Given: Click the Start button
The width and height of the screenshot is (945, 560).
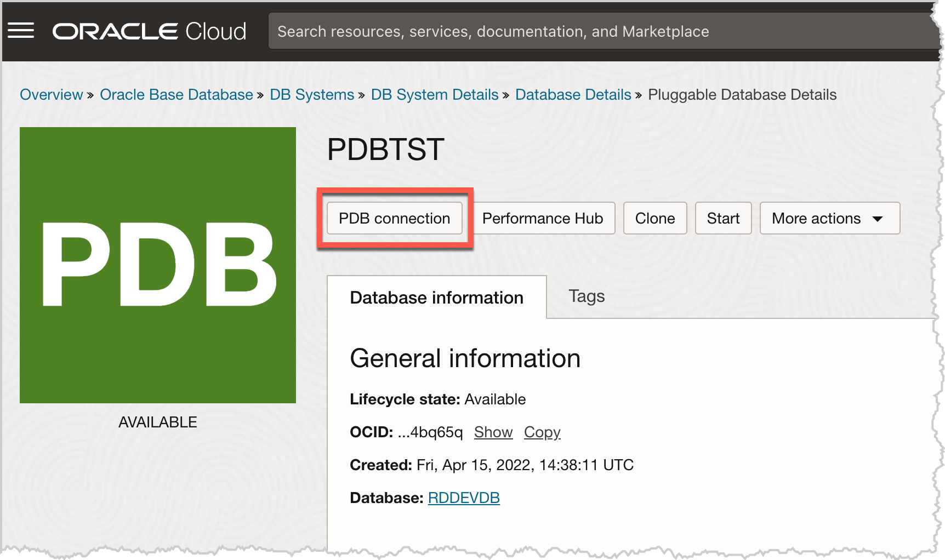Looking at the screenshot, I should (723, 218).
